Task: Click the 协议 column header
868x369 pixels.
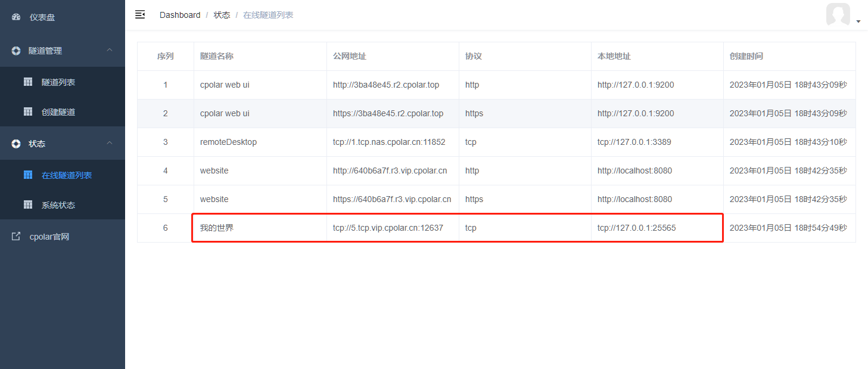Action: [x=474, y=56]
